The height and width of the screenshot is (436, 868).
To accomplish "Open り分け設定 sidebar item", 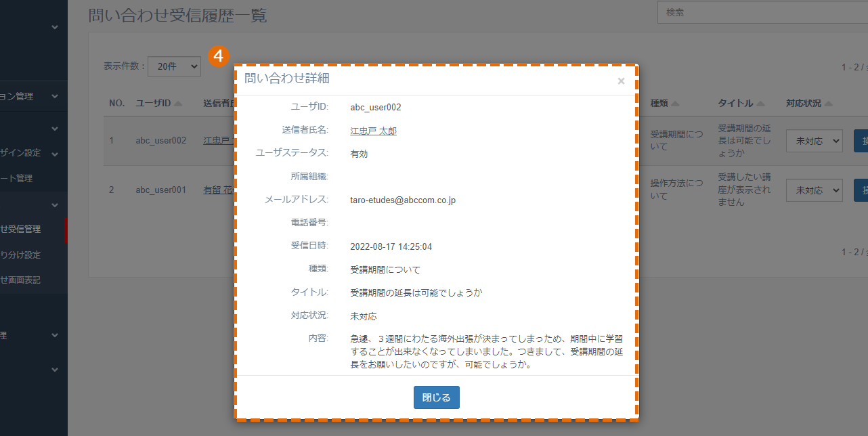I will (x=20, y=255).
